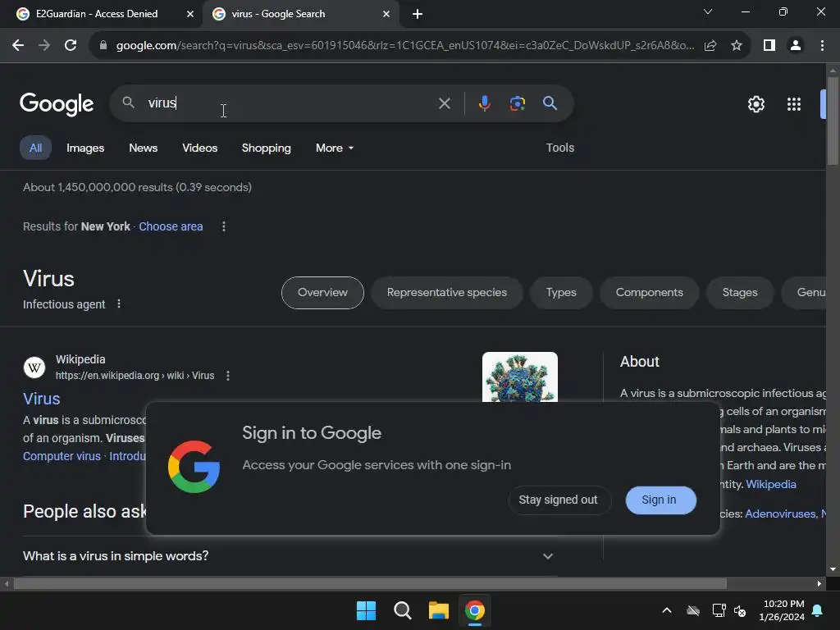
Task: Open File Explorer from the taskbar
Action: 438,610
